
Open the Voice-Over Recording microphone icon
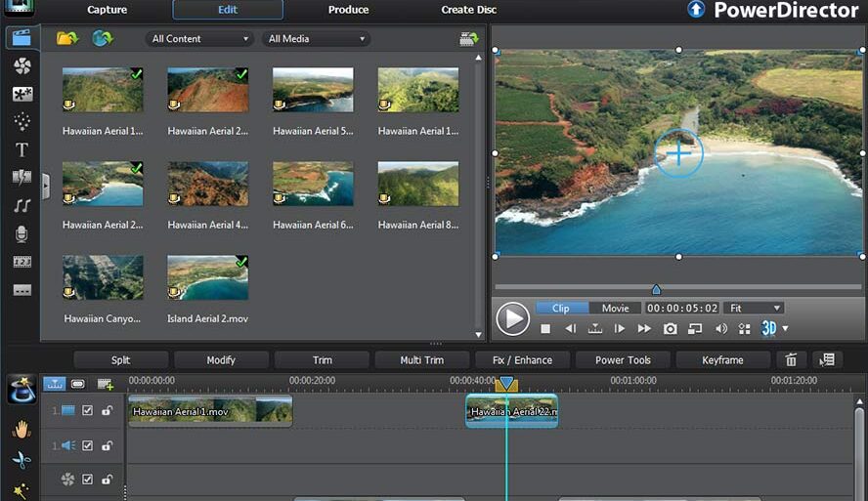coord(22,234)
